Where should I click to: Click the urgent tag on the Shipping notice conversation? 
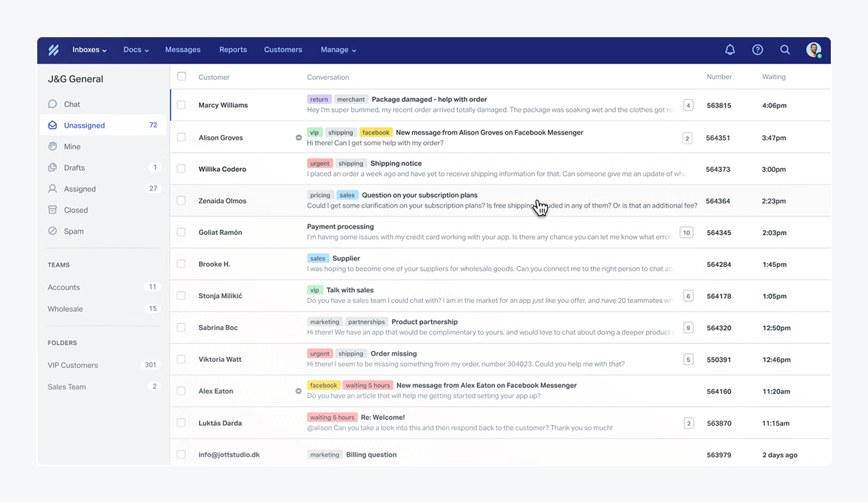click(x=319, y=163)
